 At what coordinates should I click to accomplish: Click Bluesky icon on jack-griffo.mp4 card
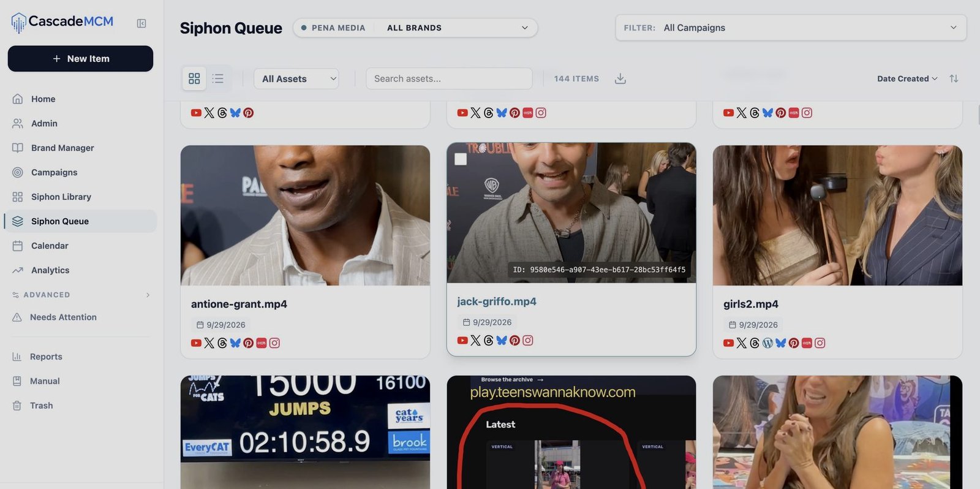click(x=502, y=340)
